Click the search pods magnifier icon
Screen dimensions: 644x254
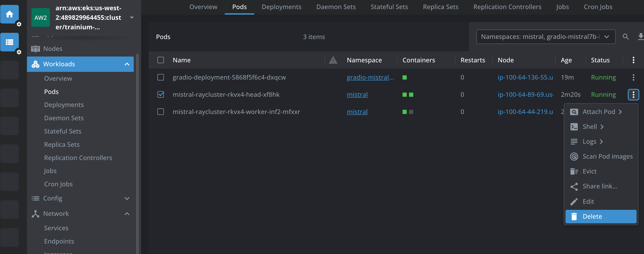625,37
